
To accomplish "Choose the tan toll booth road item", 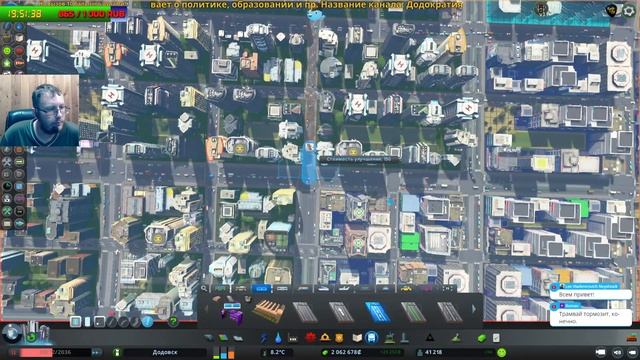I will [269, 311].
